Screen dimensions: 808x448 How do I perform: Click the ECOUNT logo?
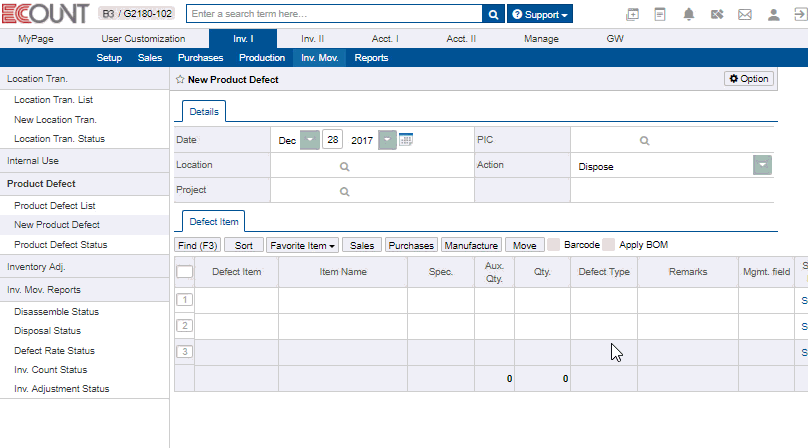45,14
